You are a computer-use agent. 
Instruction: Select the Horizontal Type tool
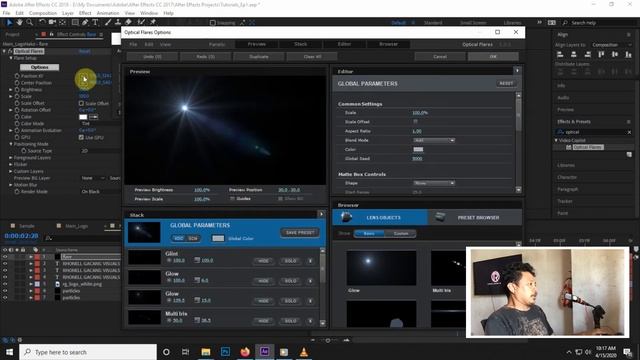pos(95,22)
